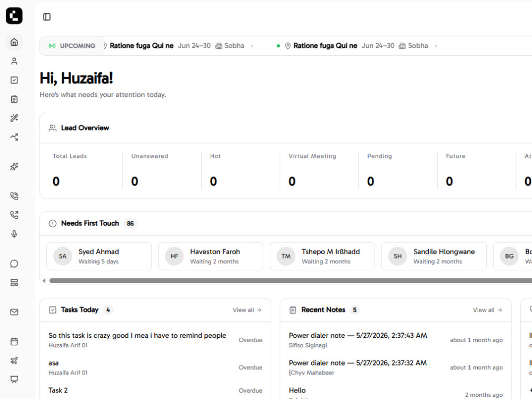This screenshot has height=399, width=532.
Task: Select the Unanswered stat
Action: [162, 171]
